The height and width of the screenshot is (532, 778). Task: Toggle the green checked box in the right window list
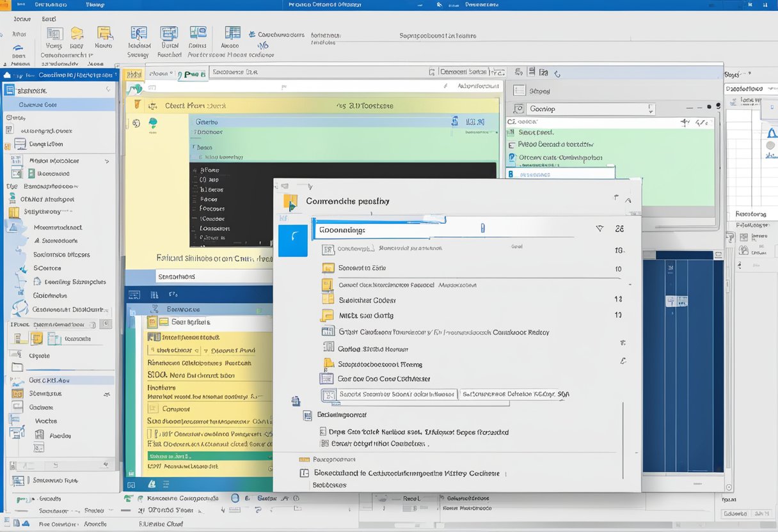point(511,132)
